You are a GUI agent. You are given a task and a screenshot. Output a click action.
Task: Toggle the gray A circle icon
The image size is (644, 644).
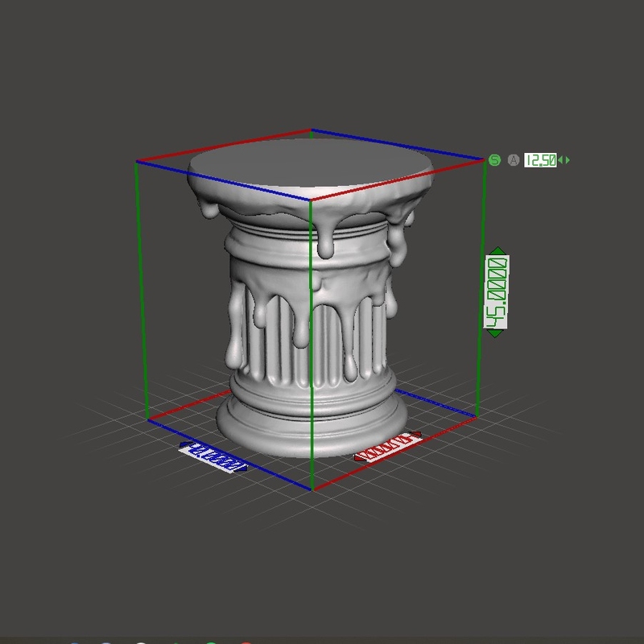pos(514,160)
